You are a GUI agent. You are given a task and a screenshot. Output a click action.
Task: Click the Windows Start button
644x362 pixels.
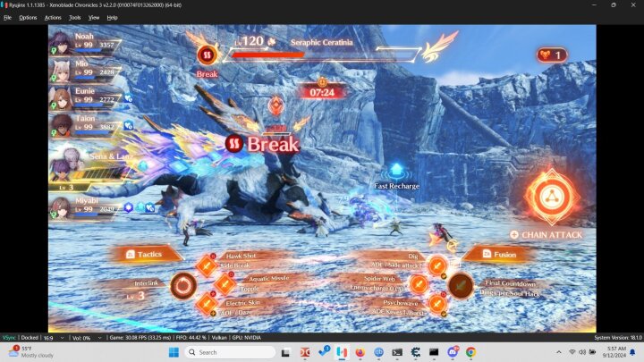pyautogui.click(x=173, y=352)
